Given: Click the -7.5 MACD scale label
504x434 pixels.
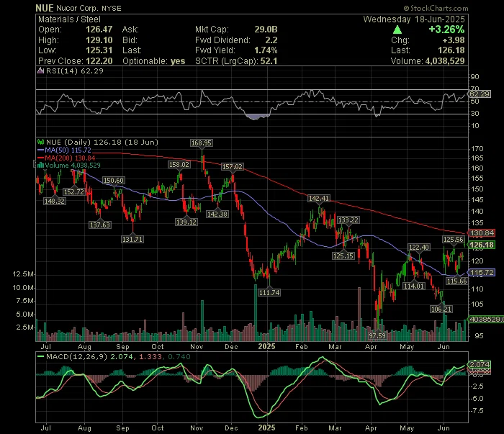Looking at the screenshot, I should point(477,411).
